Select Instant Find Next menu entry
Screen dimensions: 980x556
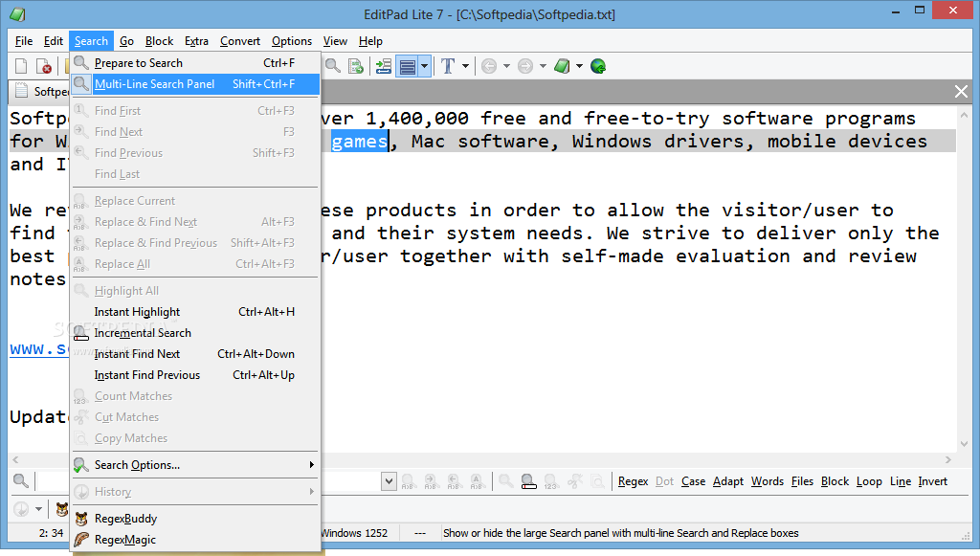(195, 354)
